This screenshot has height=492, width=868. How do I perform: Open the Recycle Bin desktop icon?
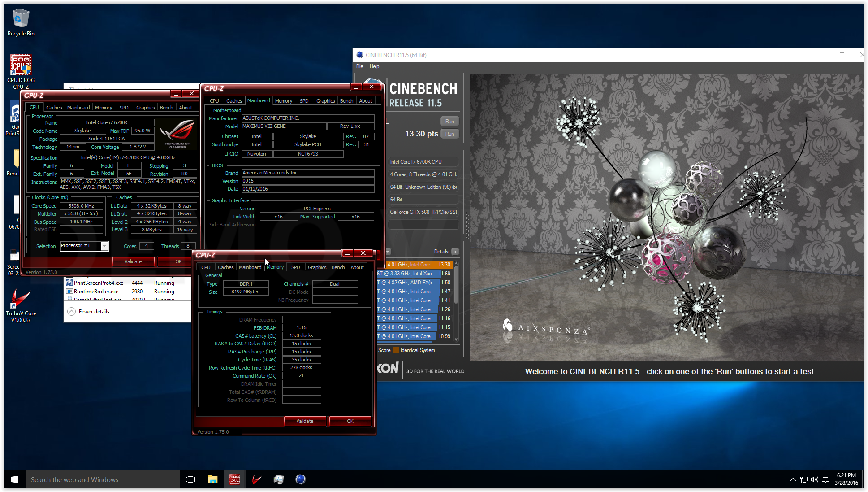[x=21, y=22]
